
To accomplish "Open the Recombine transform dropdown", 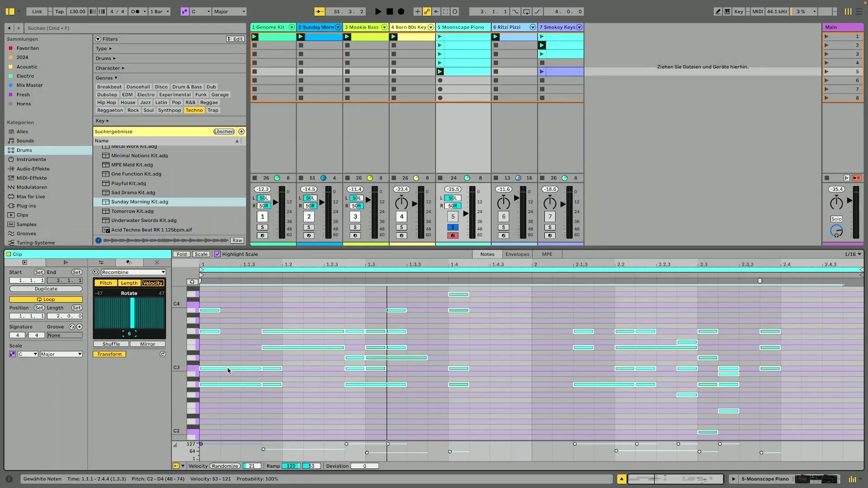I will click(133, 272).
